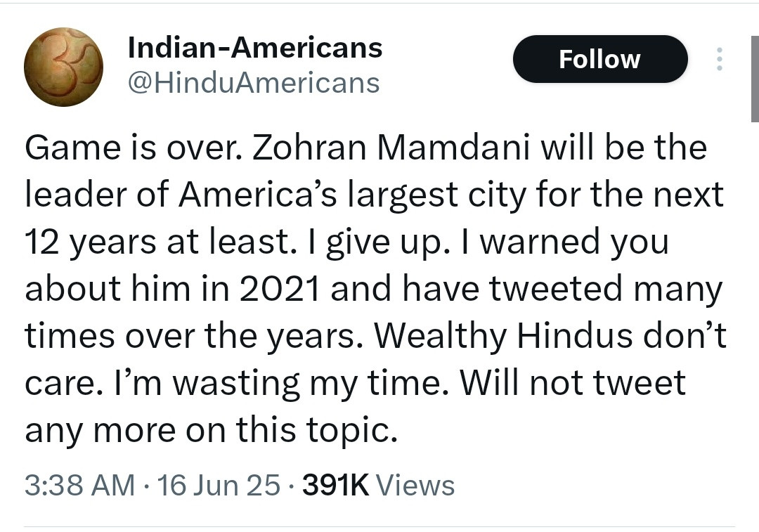Image resolution: width=759 pixels, height=532 pixels.
Task: Click the @HinduAmericans handle
Action: (x=254, y=83)
